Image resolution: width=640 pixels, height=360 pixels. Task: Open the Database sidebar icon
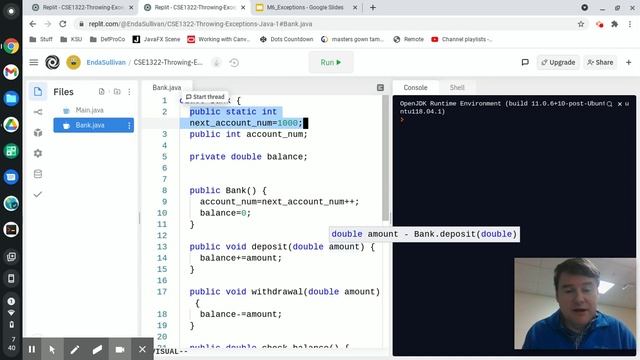[38, 174]
